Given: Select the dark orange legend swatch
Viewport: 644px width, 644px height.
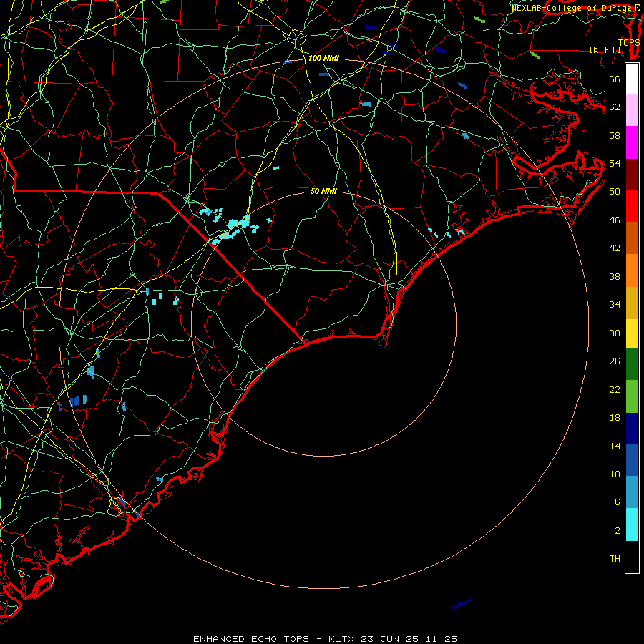Looking at the screenshot, I should click(632, 238).
